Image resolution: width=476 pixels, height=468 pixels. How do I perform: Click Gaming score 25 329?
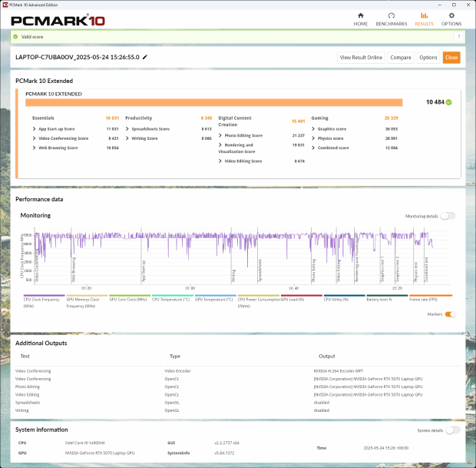pos(391,118)
